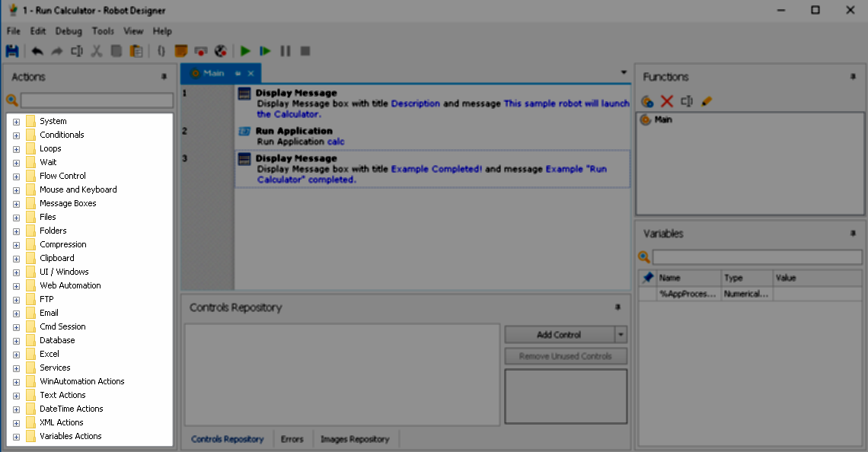
Task: Rename a function using the rename icon
Action: pos(706,100)
